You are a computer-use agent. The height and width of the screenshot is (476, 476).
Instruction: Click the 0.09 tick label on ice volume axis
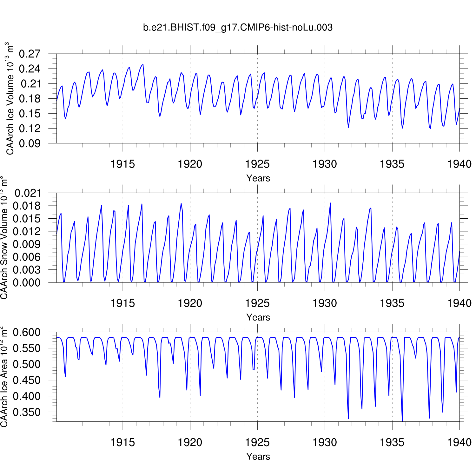(x=30, y=143)
